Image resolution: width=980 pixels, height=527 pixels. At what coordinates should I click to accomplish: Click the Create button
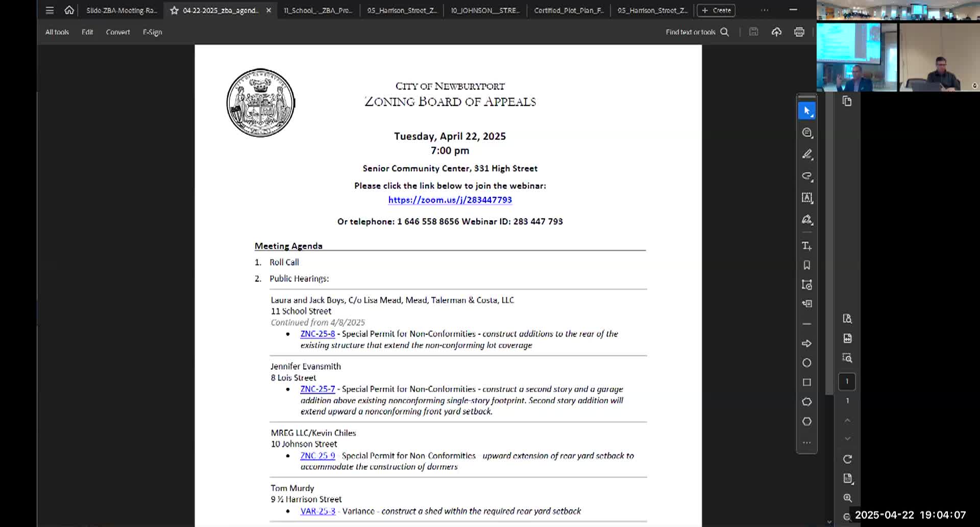point(716,10)
